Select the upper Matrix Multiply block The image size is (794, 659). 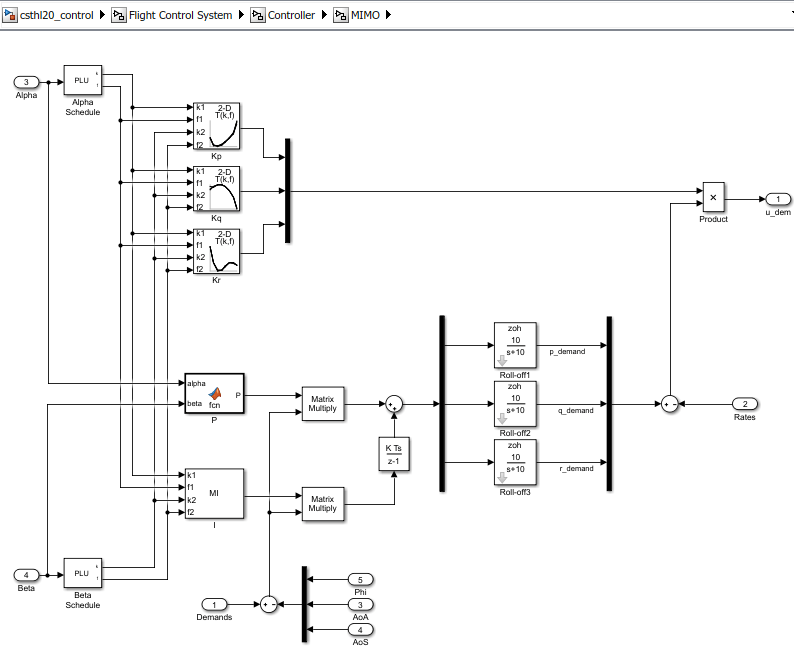pos(323,404)
